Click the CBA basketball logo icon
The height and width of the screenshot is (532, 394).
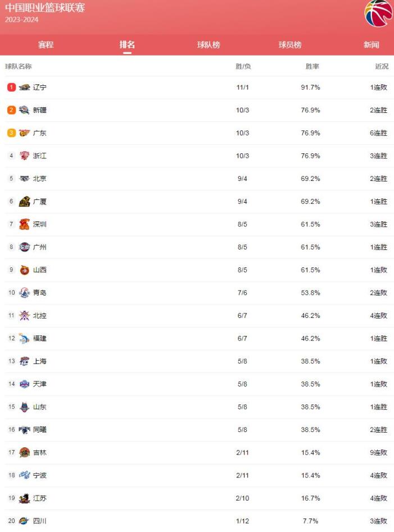pyautogui.click(x=378, y=13)
